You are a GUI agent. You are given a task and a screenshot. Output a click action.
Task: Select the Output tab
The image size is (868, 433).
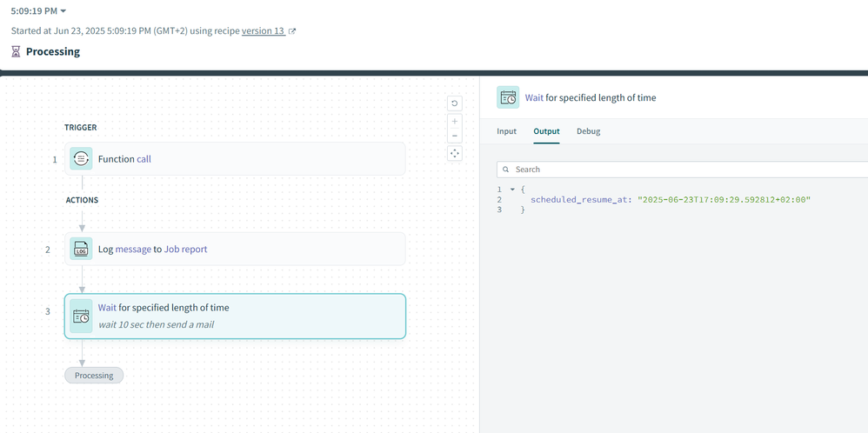546,131
